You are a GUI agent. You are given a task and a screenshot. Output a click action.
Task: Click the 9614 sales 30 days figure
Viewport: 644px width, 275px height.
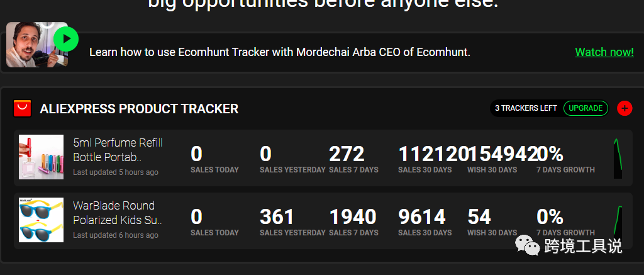pos(421,217)
